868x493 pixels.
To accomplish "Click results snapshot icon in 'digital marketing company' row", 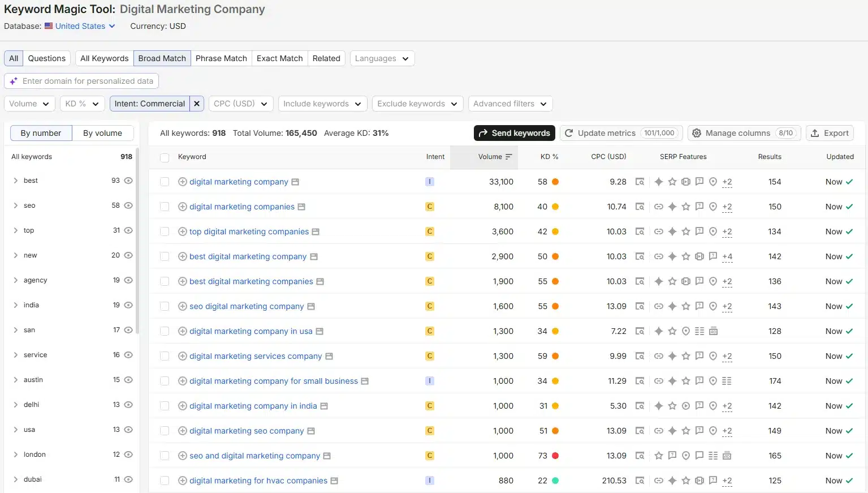I will click(640, 182).
